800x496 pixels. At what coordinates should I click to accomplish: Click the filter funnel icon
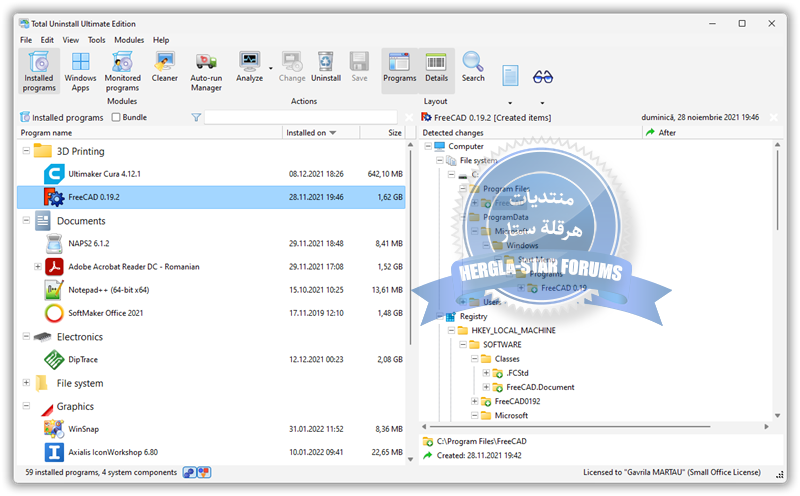pyautogui.click(x=196, y=117)
